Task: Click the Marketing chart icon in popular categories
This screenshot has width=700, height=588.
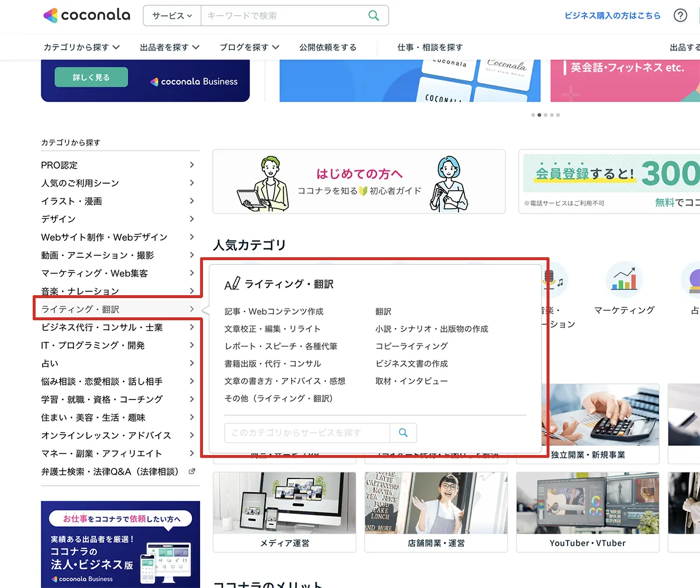Action: [x=624, y=280]
